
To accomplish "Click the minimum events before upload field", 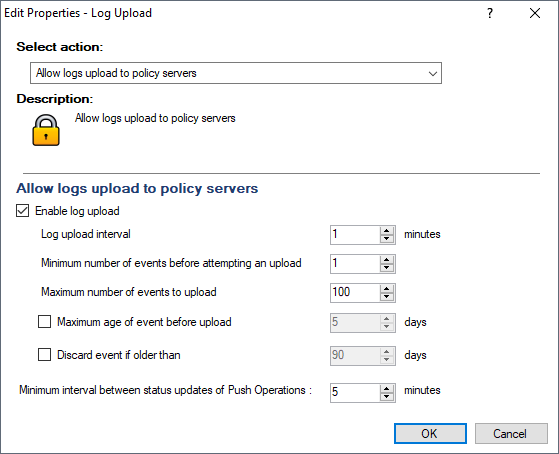I will [x=355, y=264].
